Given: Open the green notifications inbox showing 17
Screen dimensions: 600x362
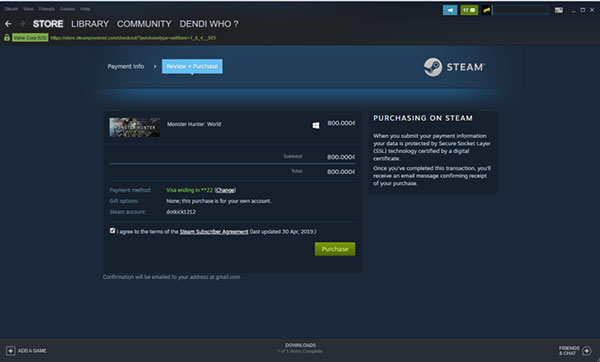Looking at the screenshot, I should 469,10.
